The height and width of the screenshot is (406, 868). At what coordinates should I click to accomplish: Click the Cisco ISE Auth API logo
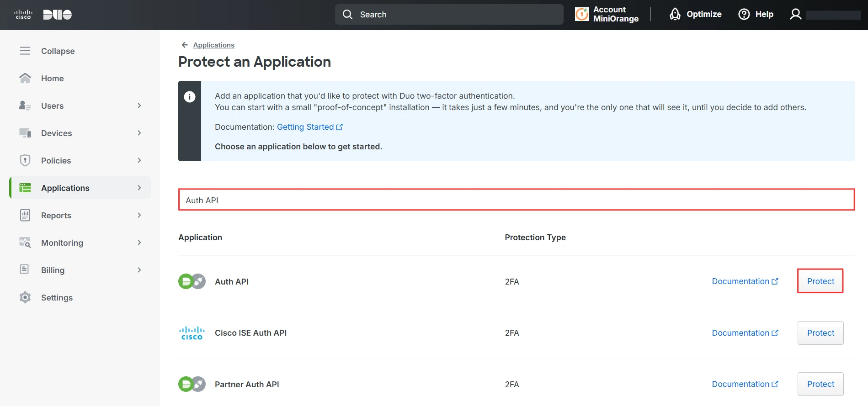(192, 333)
